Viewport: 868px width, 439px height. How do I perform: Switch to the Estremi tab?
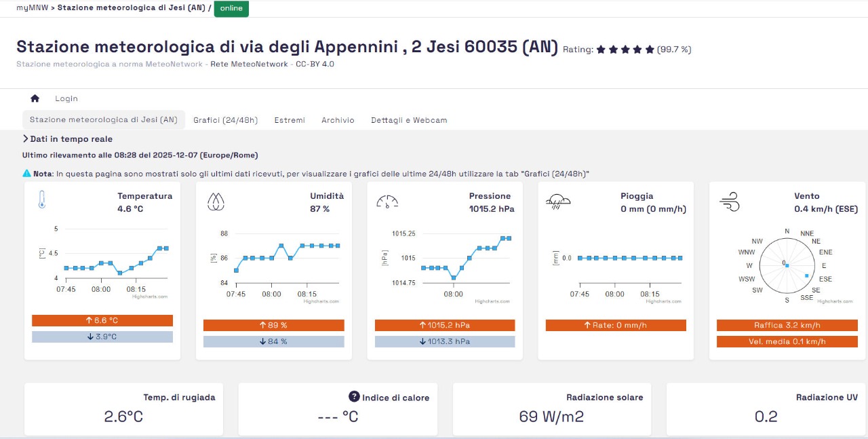click(x=290, y=120)
